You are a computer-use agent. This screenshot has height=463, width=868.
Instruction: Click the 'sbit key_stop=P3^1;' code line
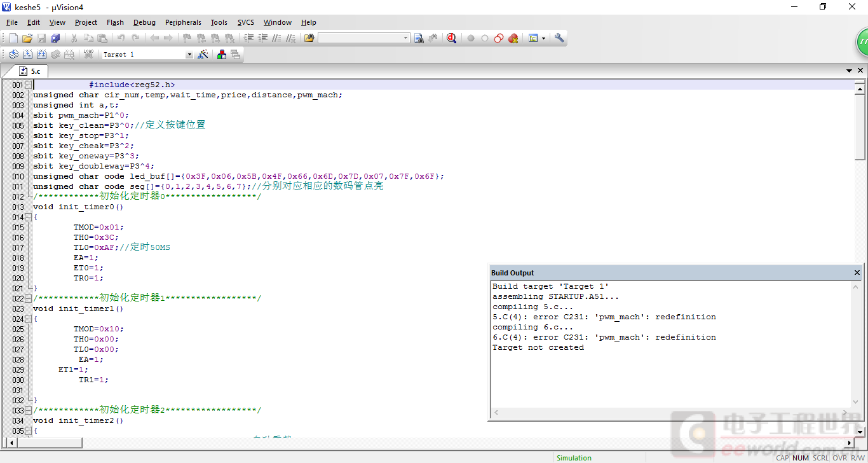[81, 135]
